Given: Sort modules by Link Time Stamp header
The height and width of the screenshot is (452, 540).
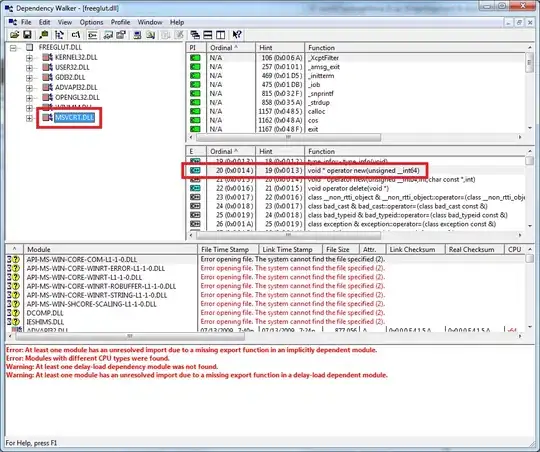Looking at the screenshot, I should click(290, 249).
